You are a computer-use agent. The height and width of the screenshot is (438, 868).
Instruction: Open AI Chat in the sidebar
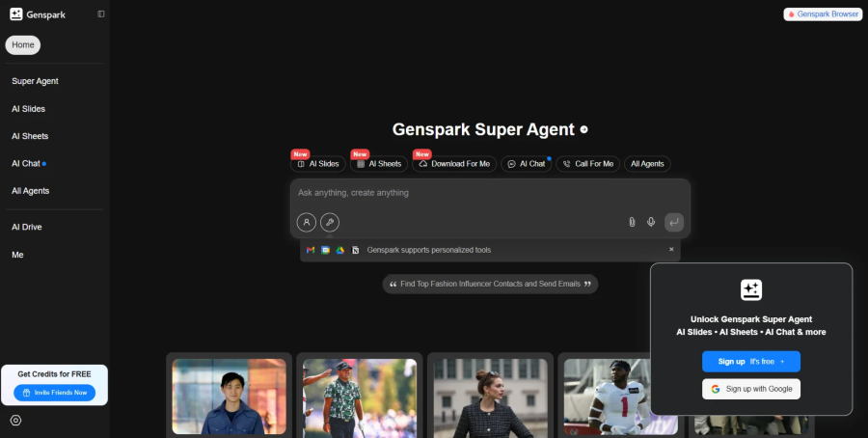[x=26, y=163]
